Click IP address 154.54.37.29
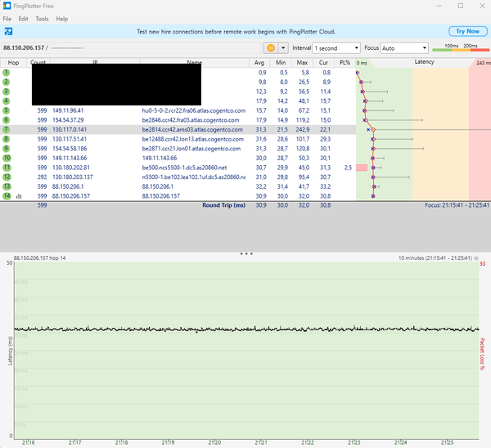The width and height of the screenshot is (491, 448). click(x=68, y=120)
